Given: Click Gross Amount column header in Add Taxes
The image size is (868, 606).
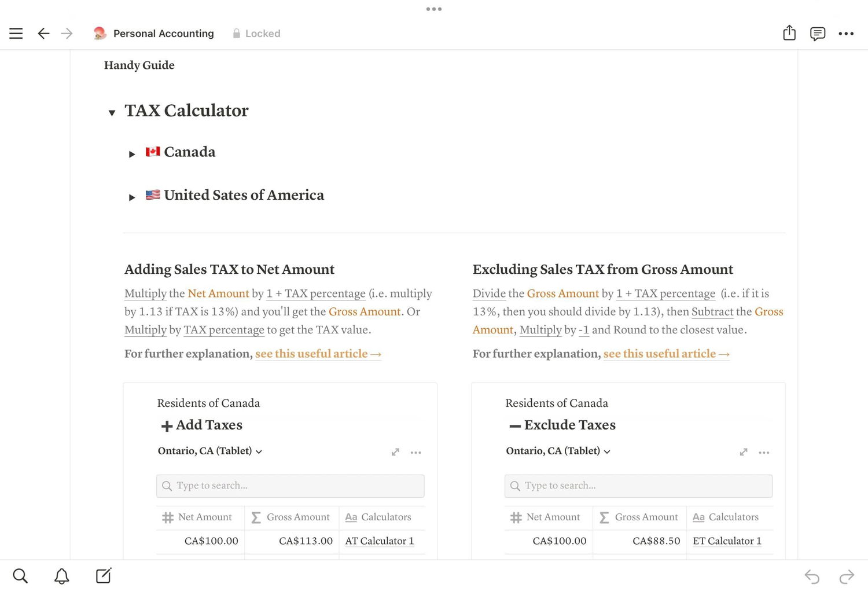Looking at the screenshot, I should coord(292,517).
